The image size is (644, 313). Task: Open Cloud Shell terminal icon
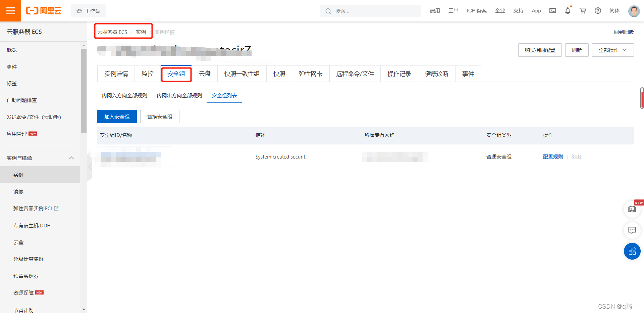552,11
